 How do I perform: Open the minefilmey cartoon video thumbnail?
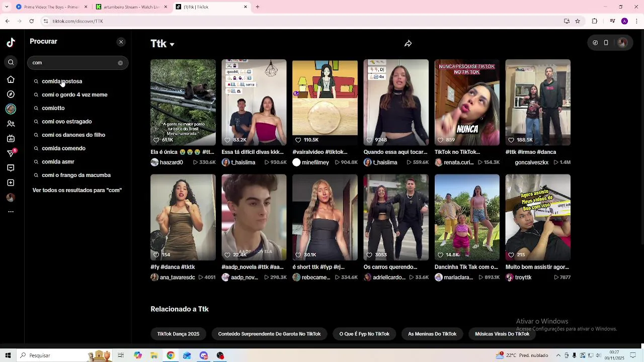tap(325, 103)
